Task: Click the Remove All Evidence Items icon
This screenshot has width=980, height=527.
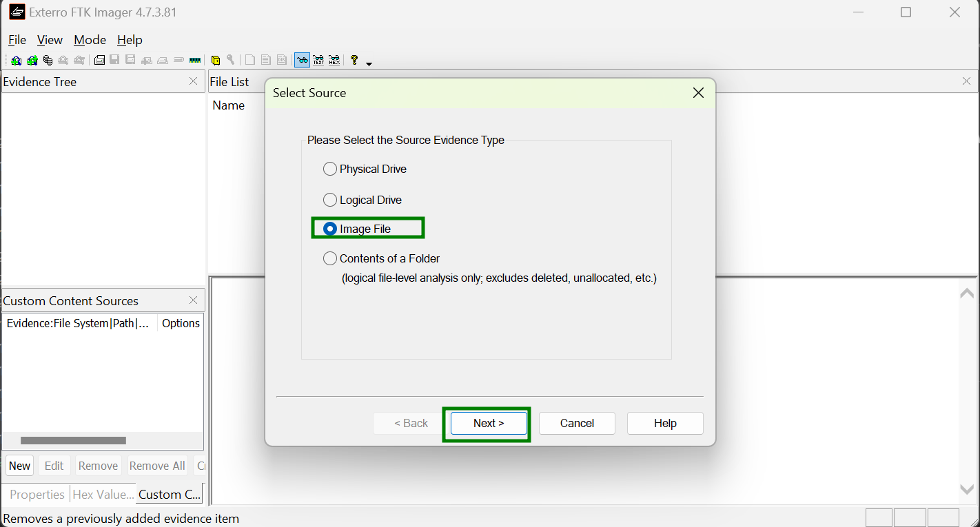Action: point(79,61)
